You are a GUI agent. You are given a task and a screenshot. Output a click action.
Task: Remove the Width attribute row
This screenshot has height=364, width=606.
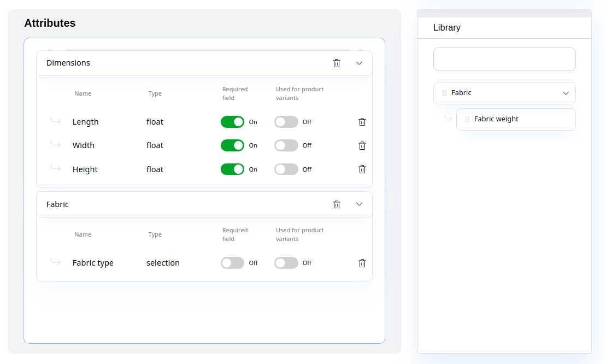tap(362, 146)
